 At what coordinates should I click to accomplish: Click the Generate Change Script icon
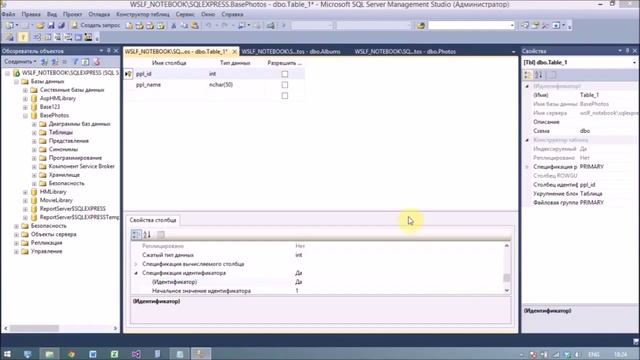10,38
